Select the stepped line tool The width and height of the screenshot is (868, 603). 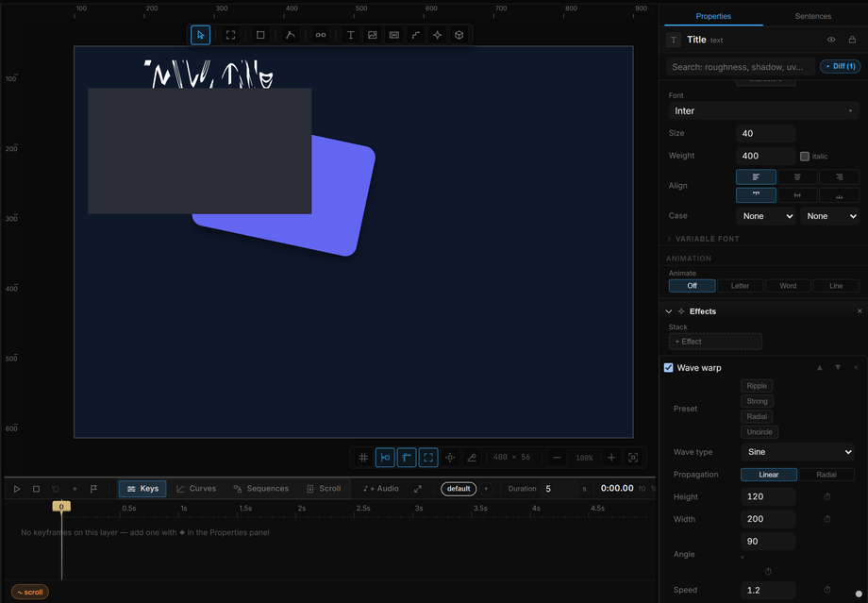coord(416,35)
